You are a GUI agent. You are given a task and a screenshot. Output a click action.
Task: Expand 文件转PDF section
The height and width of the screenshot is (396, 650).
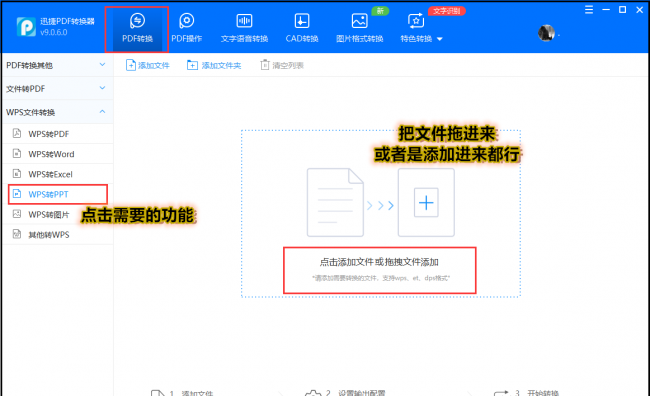click(57, 88)
